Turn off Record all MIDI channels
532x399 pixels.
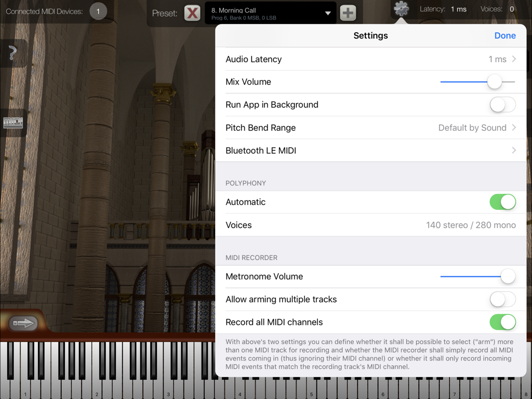502,322
